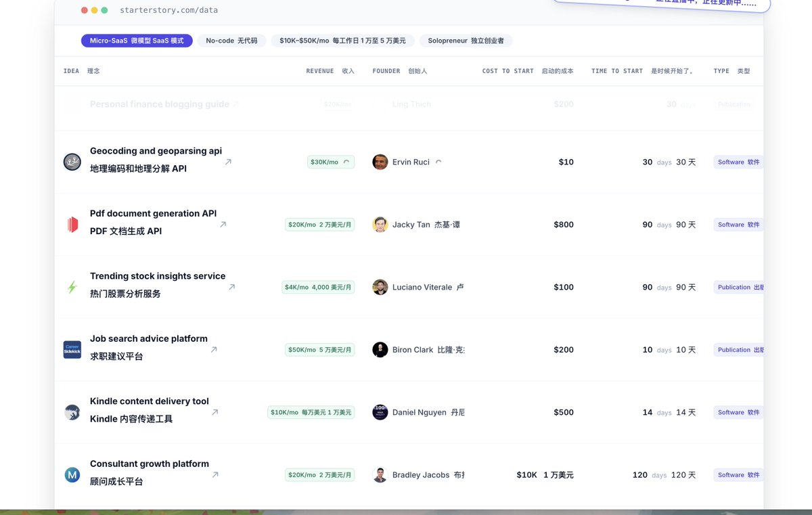Click founder name Luciano Viterale
This screenshot has height=515, width=812.
422,287
